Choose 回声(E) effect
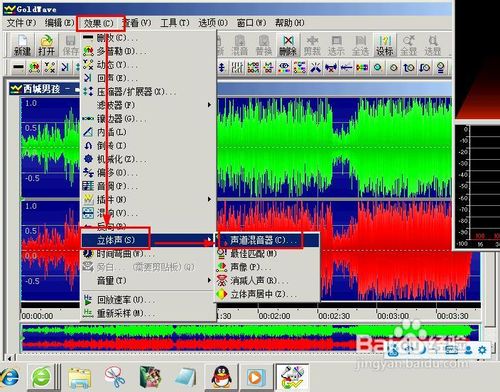This screenshot has height=392, width=500. pos(148,78)
